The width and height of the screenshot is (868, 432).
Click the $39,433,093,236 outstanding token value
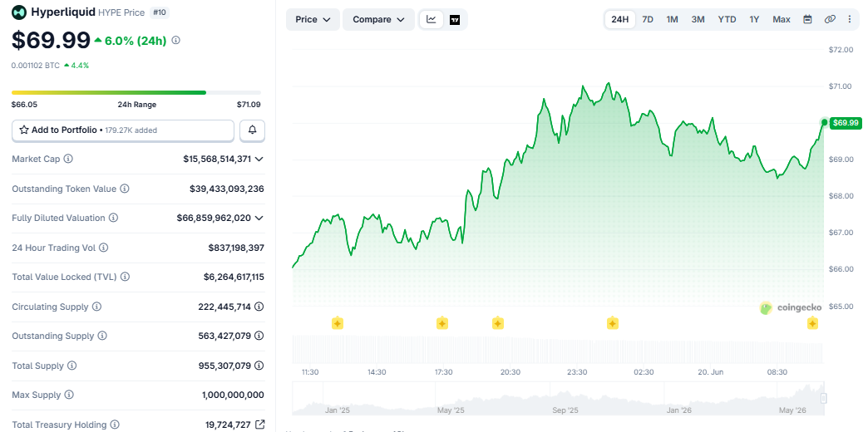pyautogui.click(x=227, y=189)
